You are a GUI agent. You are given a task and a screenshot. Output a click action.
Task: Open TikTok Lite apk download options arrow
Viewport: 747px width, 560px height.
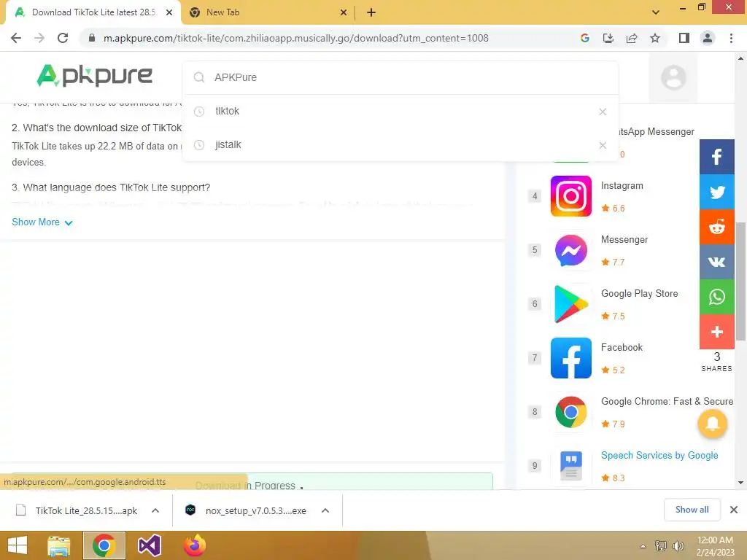[x=155, y=510]
